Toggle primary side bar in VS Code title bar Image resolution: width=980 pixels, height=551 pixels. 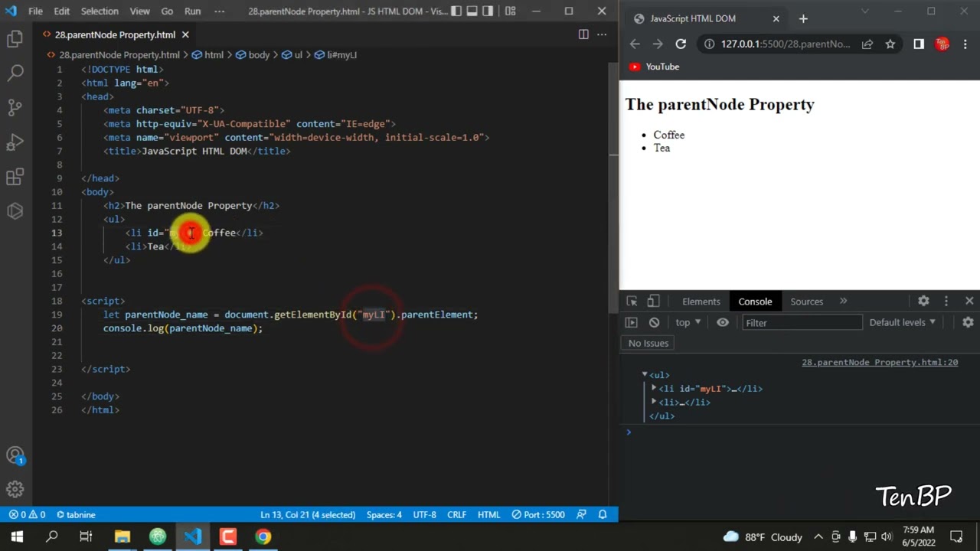point(456,11)
